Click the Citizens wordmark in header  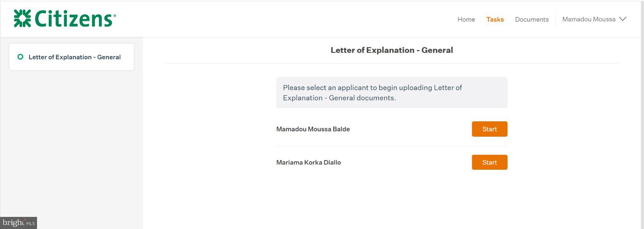[x=74, y=19]
